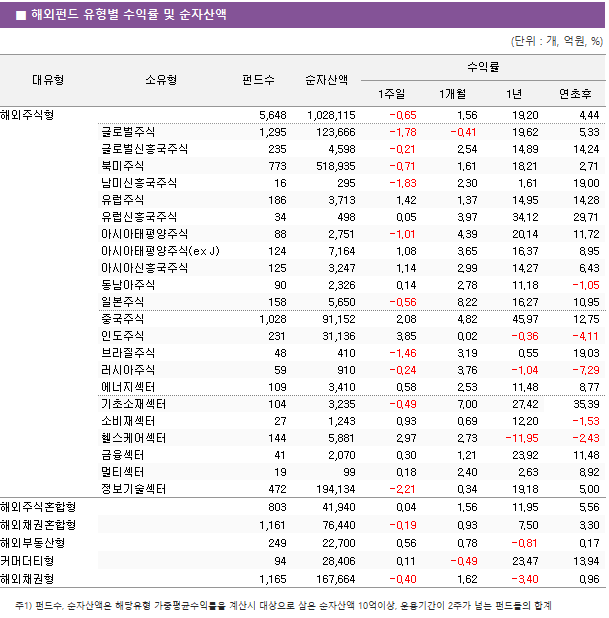Select the 남미신흥국주식 row label
This screenshot has width=609, height=618.
pos(139,183)
